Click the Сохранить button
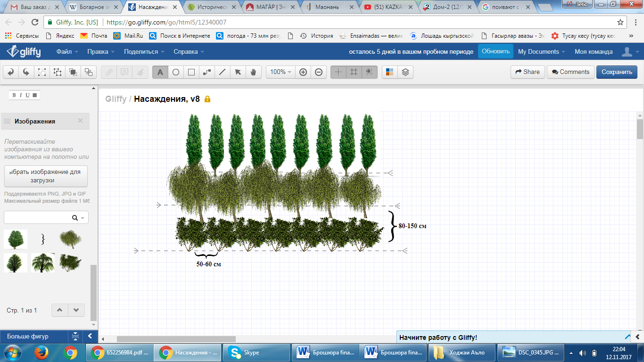 coord(617,72)
